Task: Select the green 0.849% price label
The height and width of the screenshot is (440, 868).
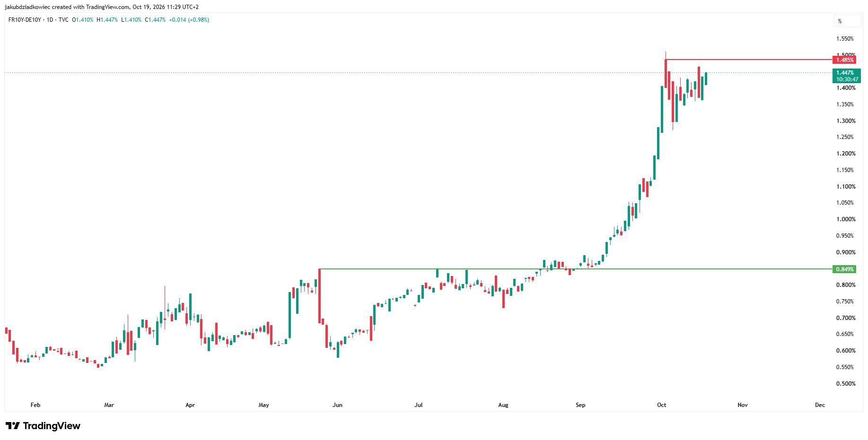Action: point(845,269)
